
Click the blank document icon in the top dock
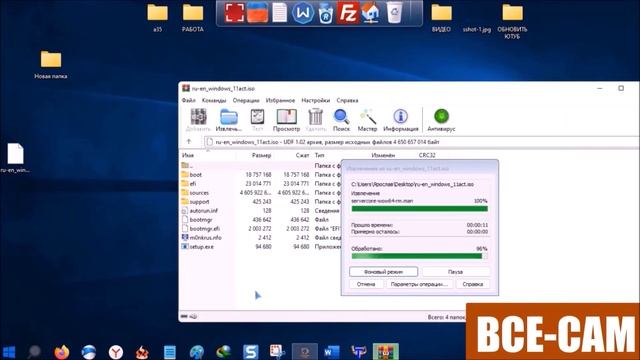280,13
